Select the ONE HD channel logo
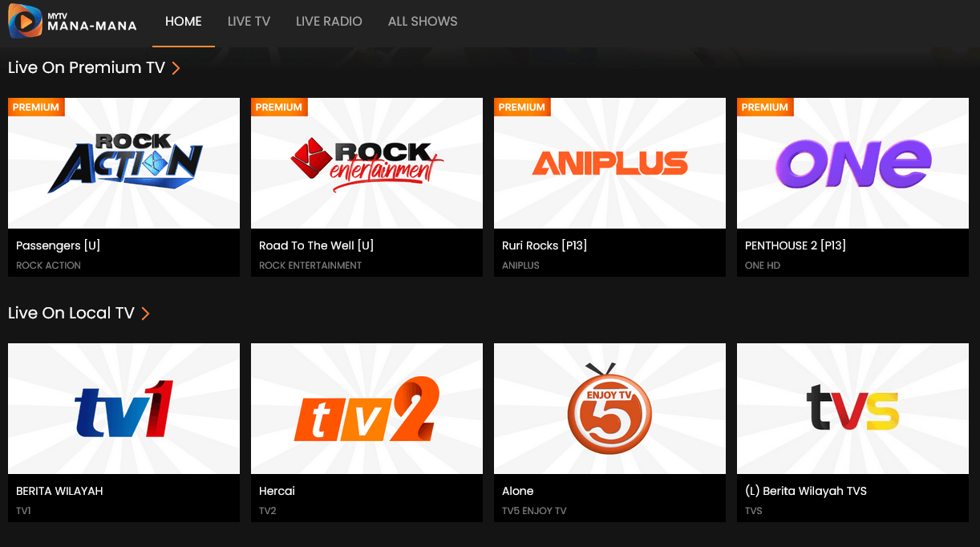This screenshot has width=980, height=547. tap(852, 164)
